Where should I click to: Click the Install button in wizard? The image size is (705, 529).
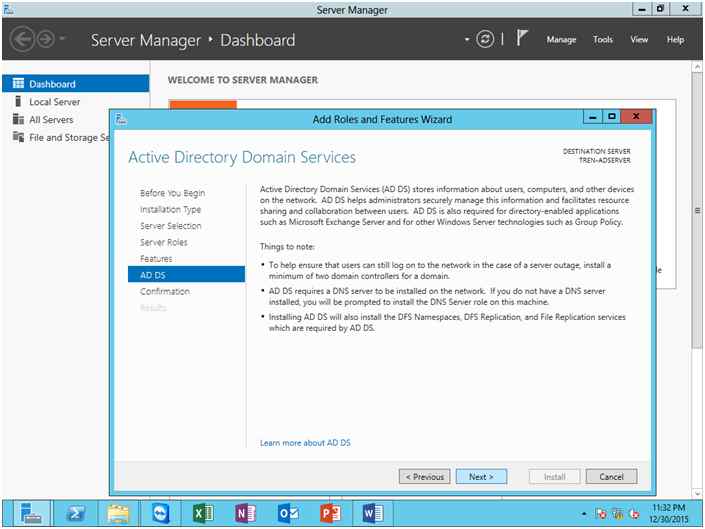coord(554,476)
